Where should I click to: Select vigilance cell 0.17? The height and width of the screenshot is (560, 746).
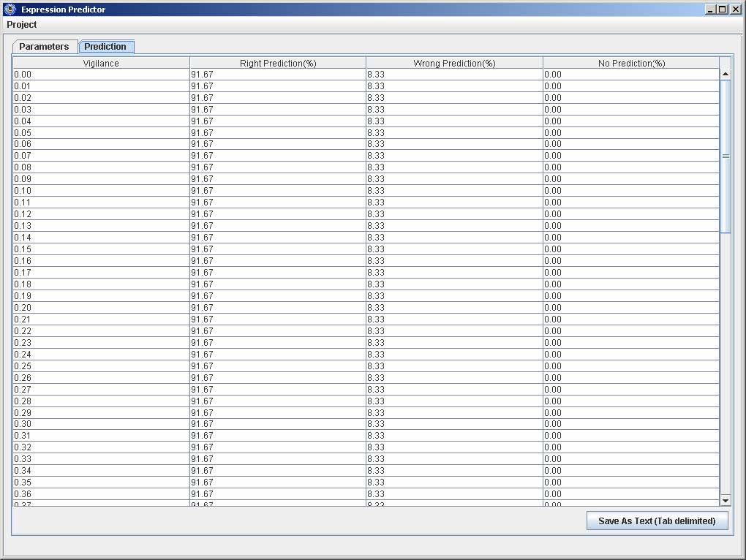click(x=101, y=273)
